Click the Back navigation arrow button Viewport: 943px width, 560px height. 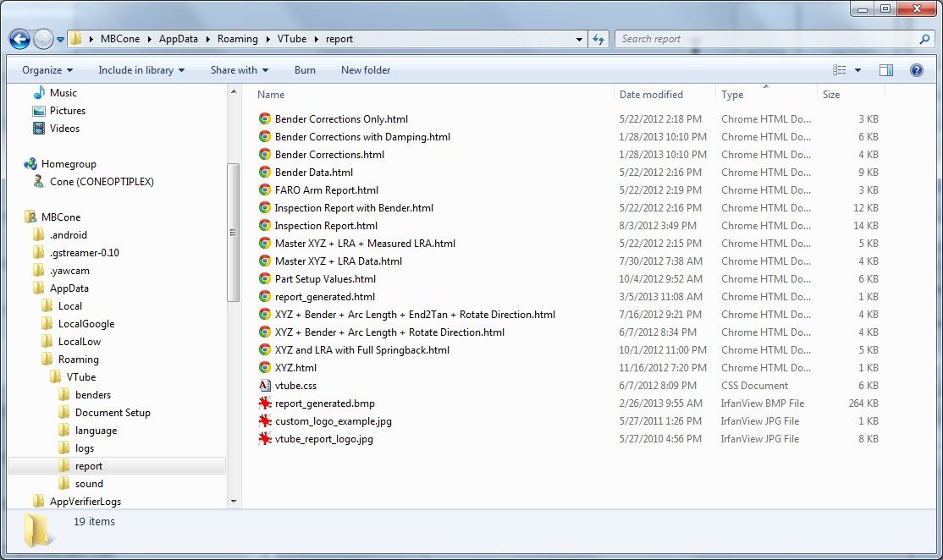click(x=20, y=39)
